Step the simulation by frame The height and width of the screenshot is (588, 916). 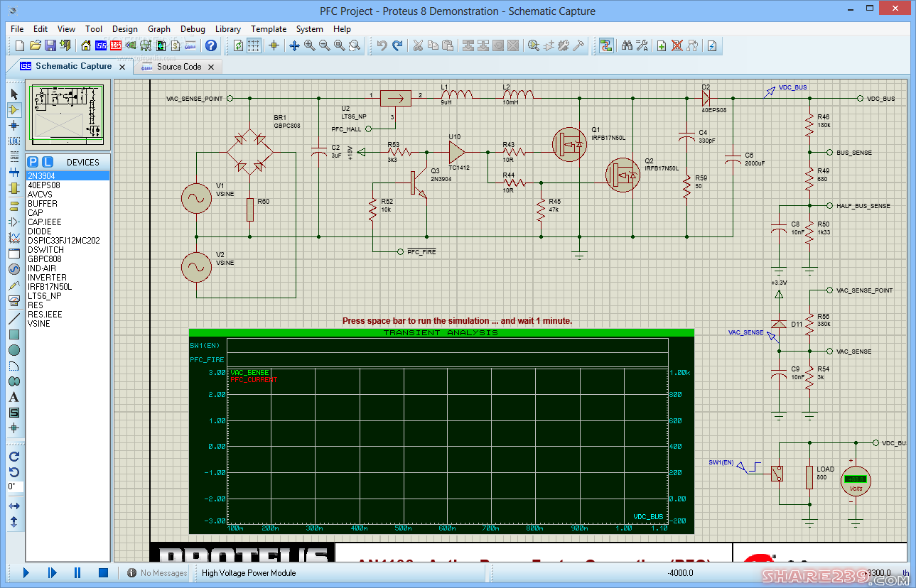pos(52,572)
